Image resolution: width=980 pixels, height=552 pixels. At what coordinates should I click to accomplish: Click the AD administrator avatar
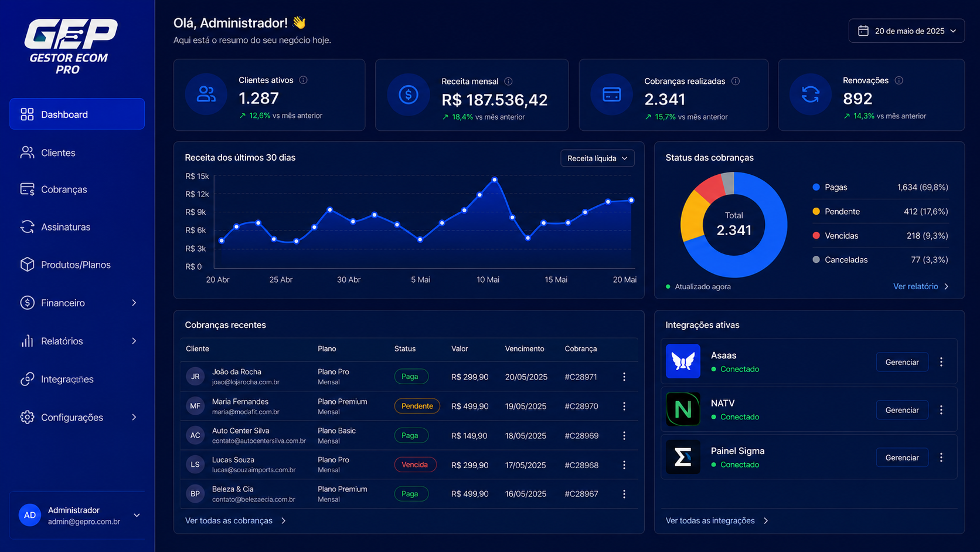(30, 515)
